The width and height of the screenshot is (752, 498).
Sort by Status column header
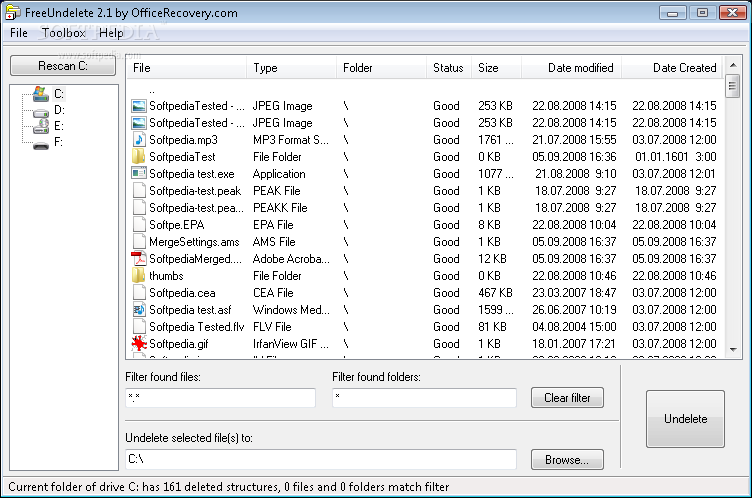click(448, 68)
